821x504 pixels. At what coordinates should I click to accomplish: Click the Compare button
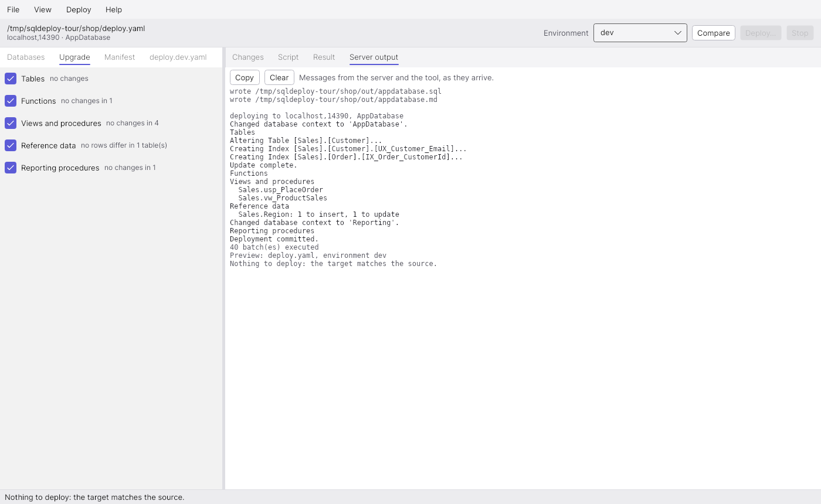coord(713,33)
